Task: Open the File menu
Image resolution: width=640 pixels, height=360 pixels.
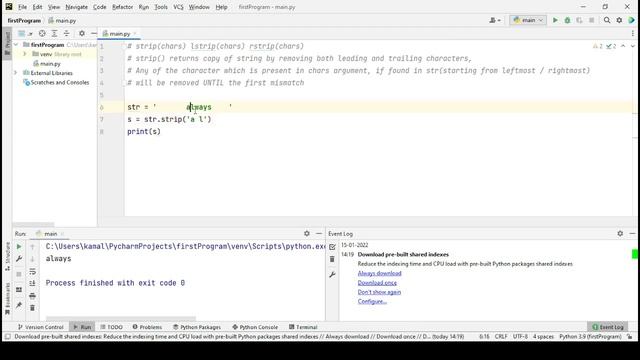Action: click(22, 7)
